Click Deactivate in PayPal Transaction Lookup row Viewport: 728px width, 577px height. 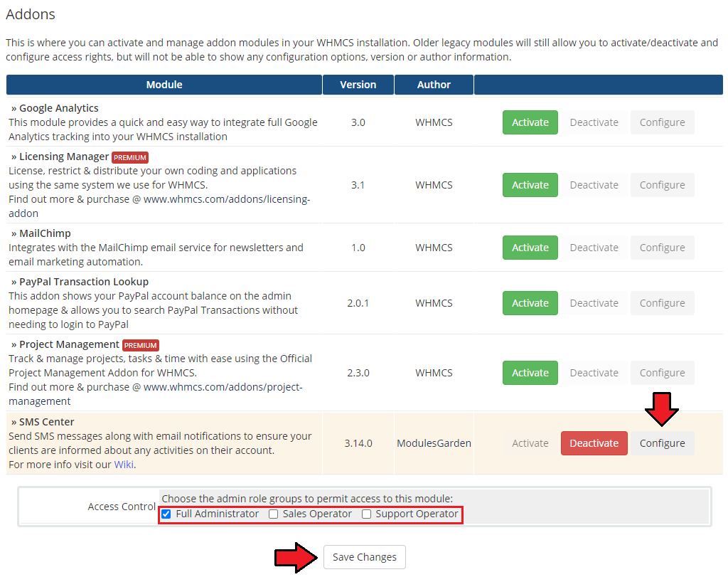tap(594, 303)
